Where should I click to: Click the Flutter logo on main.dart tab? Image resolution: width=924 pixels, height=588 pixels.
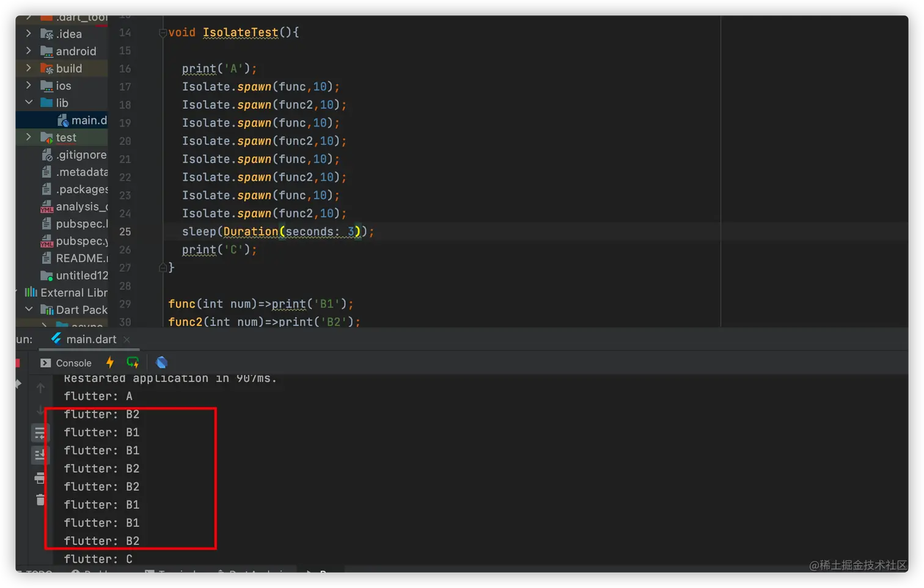tap(56, 338)
